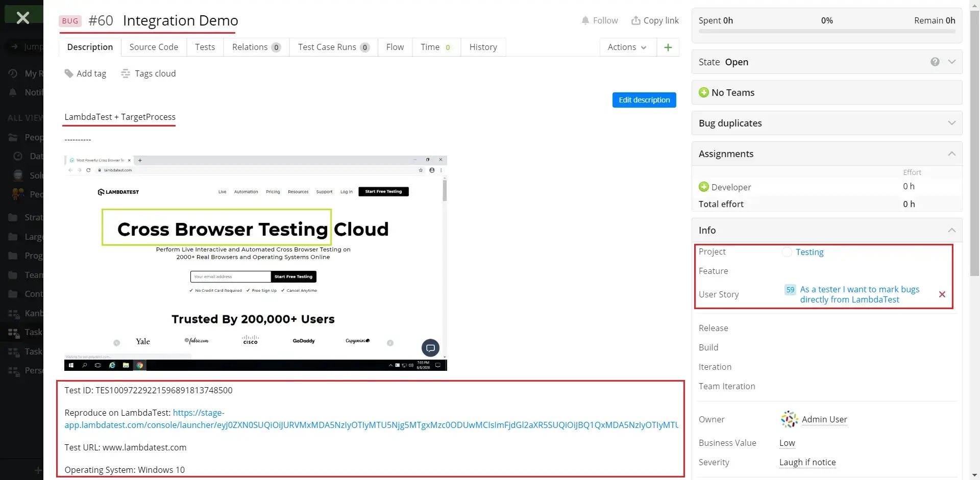
Task: Add a Developer via green plus icon
Action: click(x=704, y=187)
